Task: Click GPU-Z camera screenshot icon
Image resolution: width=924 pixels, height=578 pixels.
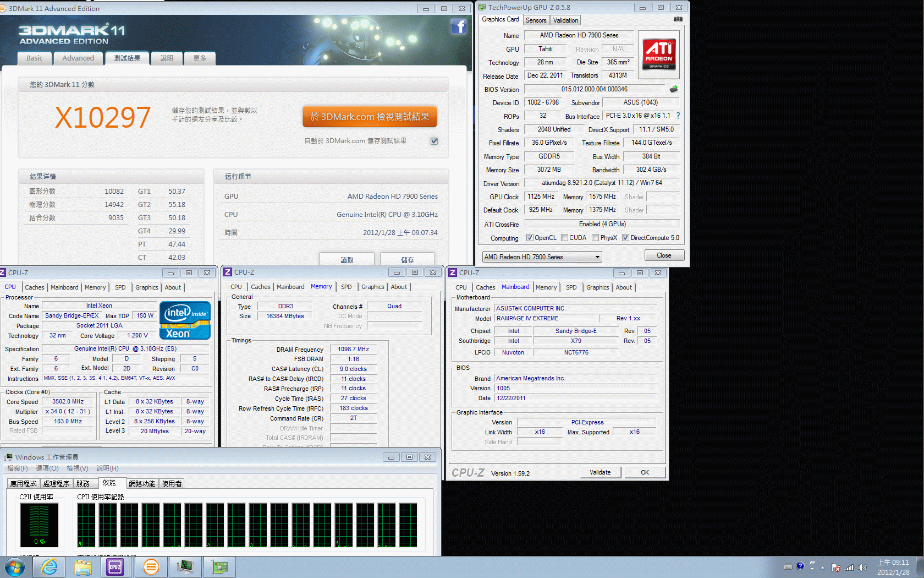Action: point(678,19)
